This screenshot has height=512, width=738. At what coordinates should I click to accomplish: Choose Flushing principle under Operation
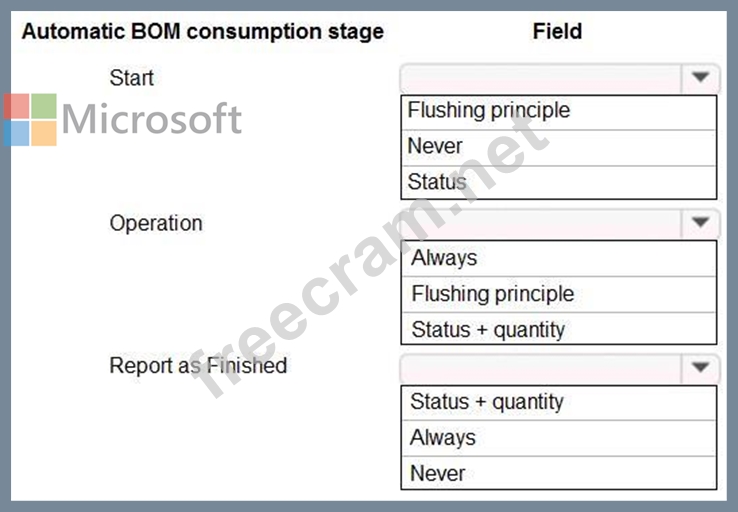559,294
